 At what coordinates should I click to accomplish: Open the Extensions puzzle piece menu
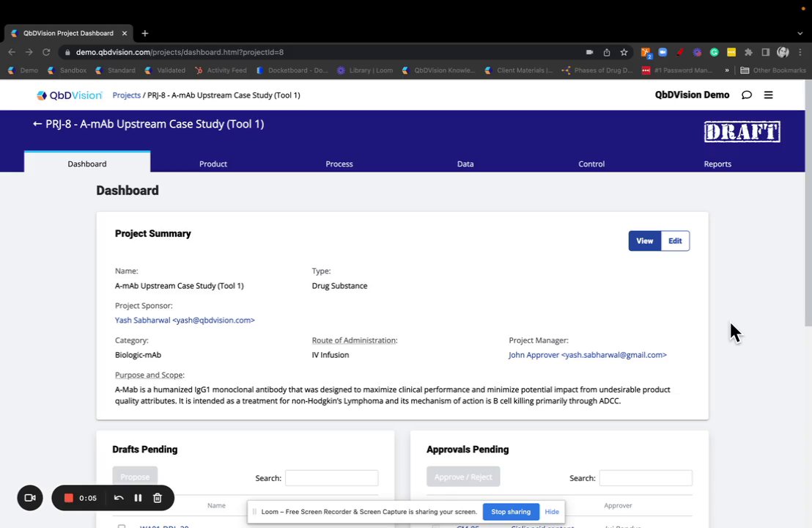coord(748,52)
